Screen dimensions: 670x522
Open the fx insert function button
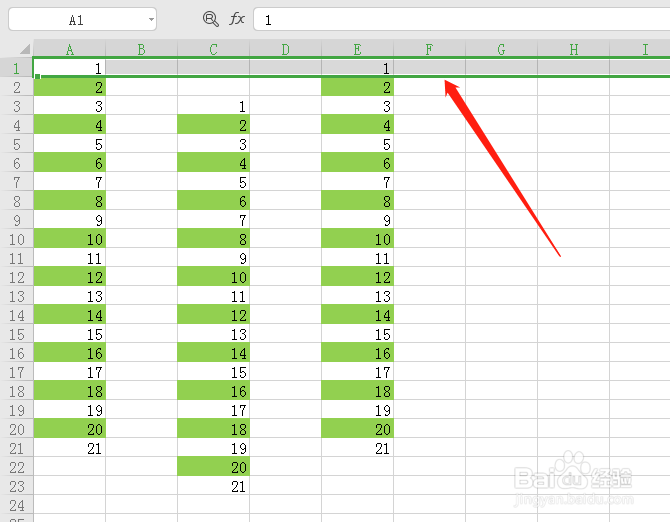click(237, 19)
